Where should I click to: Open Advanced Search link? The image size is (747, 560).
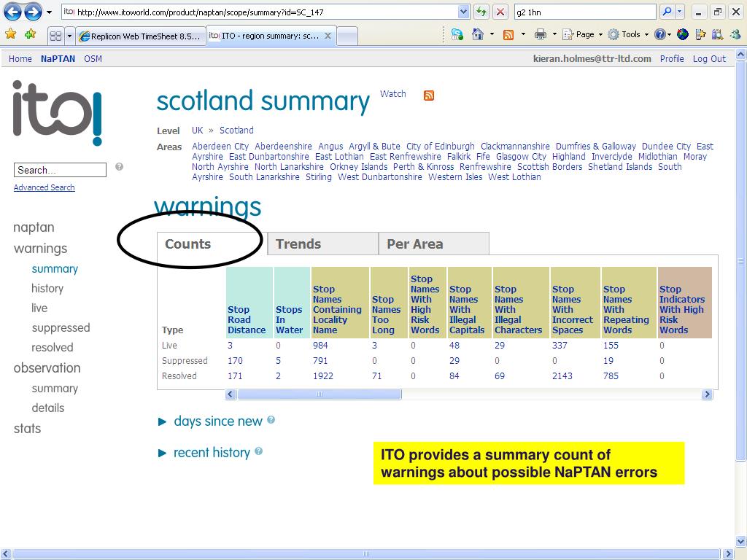coord(44,187)
